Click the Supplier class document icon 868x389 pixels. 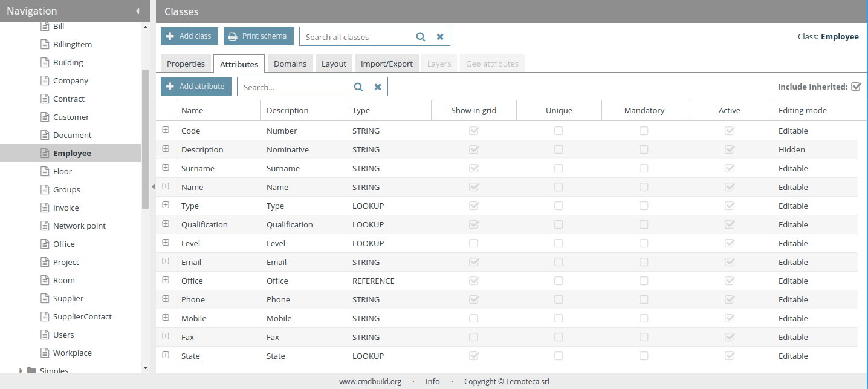(x=45, y=298)
